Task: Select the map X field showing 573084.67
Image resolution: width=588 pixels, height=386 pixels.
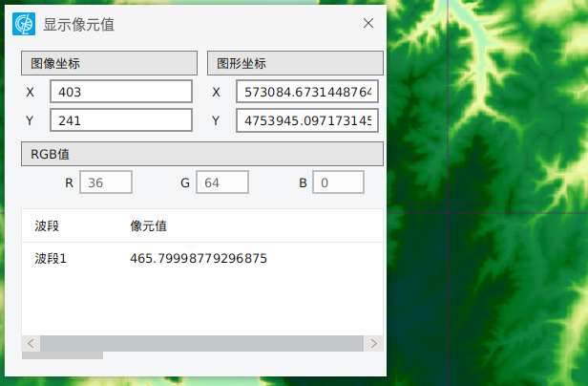Action: tap(306, 93)
